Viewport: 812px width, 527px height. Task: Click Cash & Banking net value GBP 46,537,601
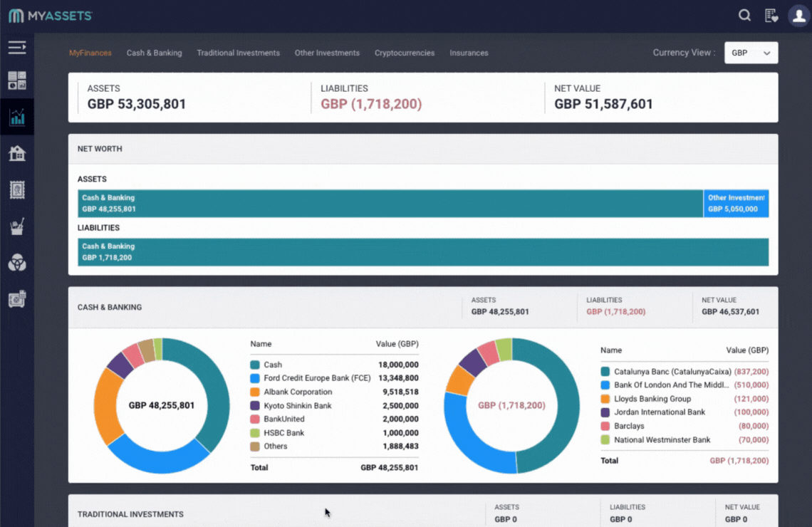click(x=730, y=312)
